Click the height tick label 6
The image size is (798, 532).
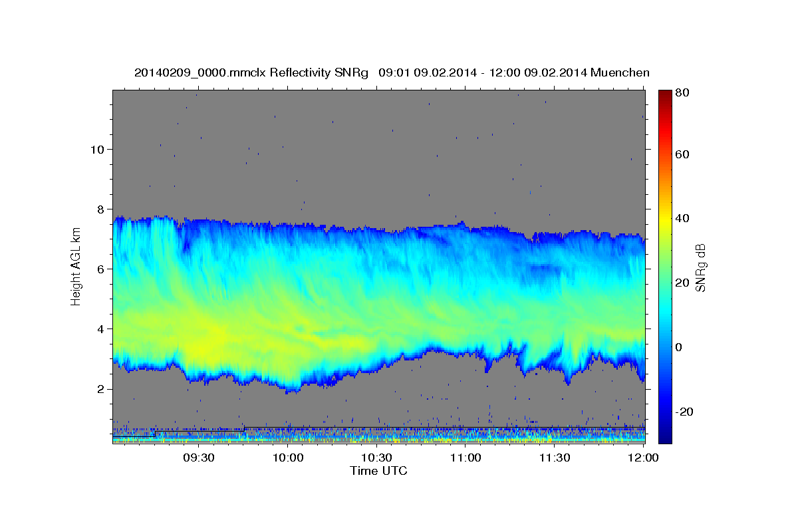[x=100, y=269]
